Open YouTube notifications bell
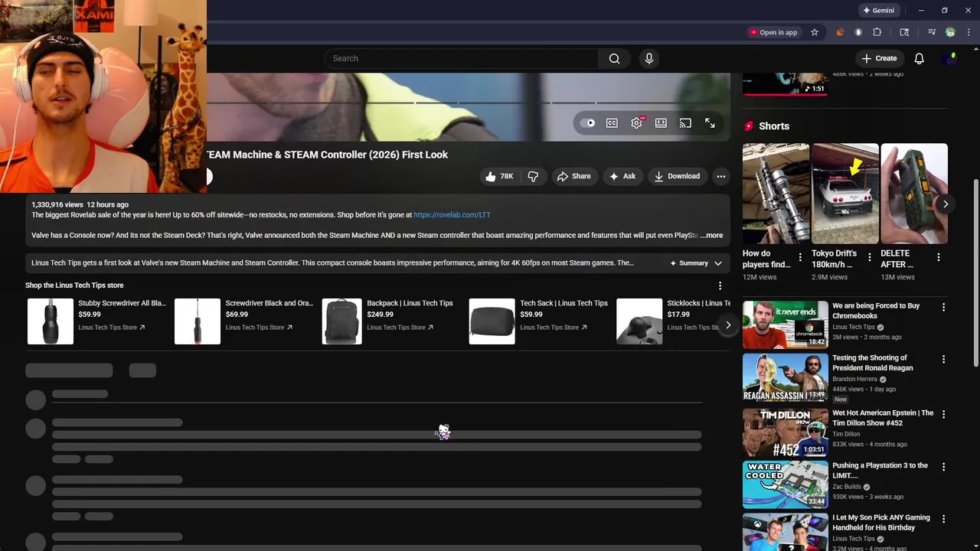Viewport: 980px width, 551px height. coord(920,58)
